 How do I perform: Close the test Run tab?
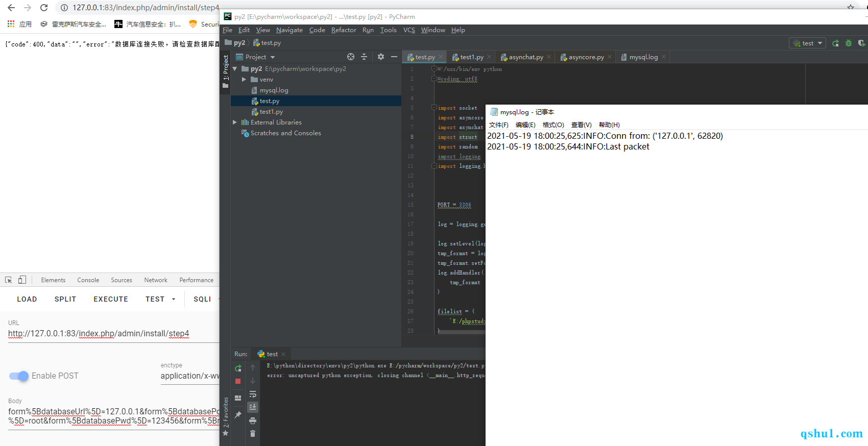(283, 354)
